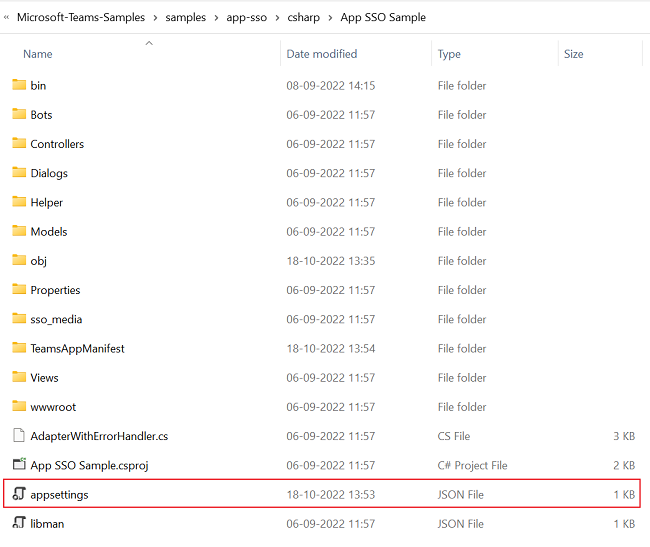Go to Microsoft-Teams-Samples in breadcrumb

coord(81,17)
